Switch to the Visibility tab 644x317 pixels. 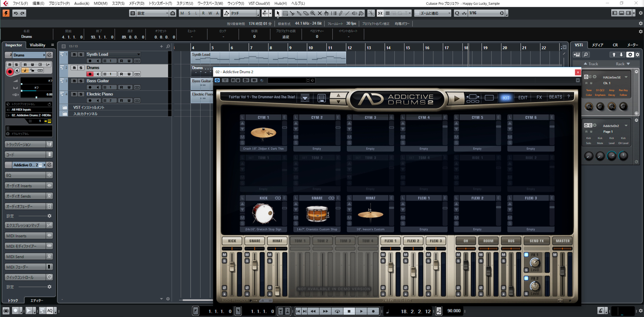tap(37, 45)
